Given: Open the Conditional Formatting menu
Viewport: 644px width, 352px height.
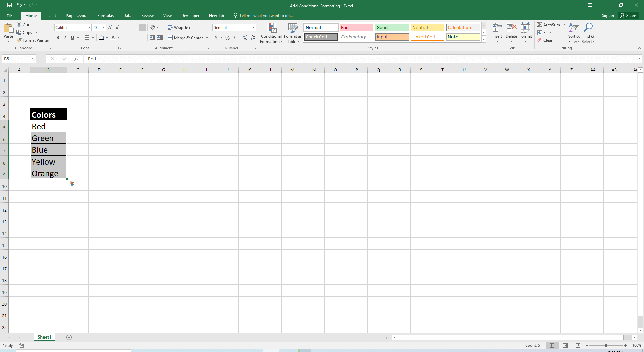Looking at the screenshot, I should (271, 33).
